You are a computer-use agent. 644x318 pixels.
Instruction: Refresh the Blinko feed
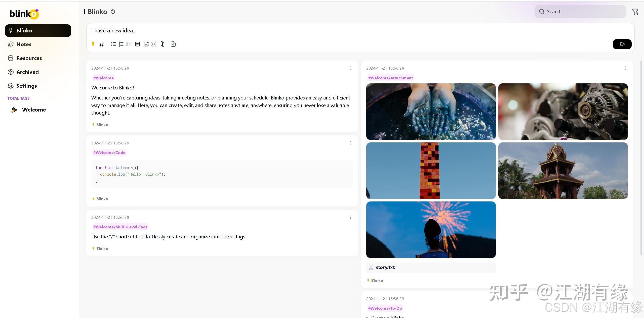coord(113,12)
